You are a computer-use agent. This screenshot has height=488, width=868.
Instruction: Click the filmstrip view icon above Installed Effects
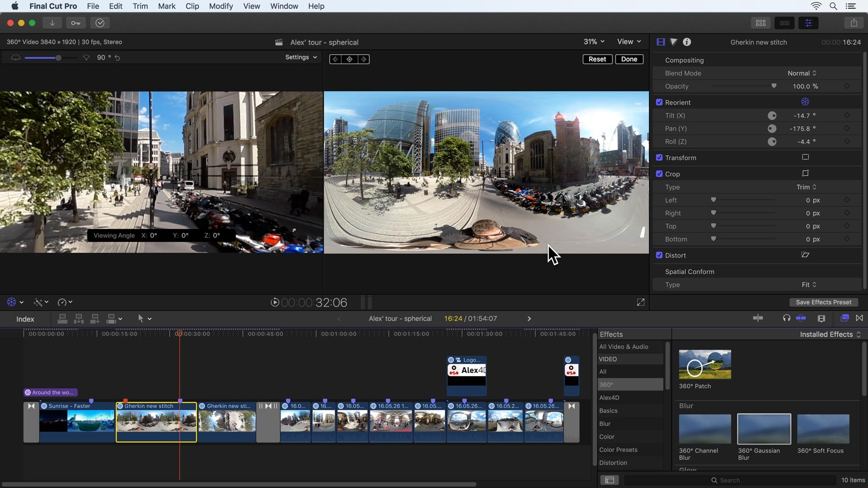609,480
